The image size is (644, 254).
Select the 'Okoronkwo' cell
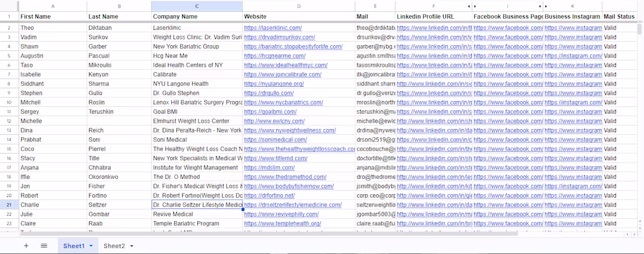(x=119, y=177)
